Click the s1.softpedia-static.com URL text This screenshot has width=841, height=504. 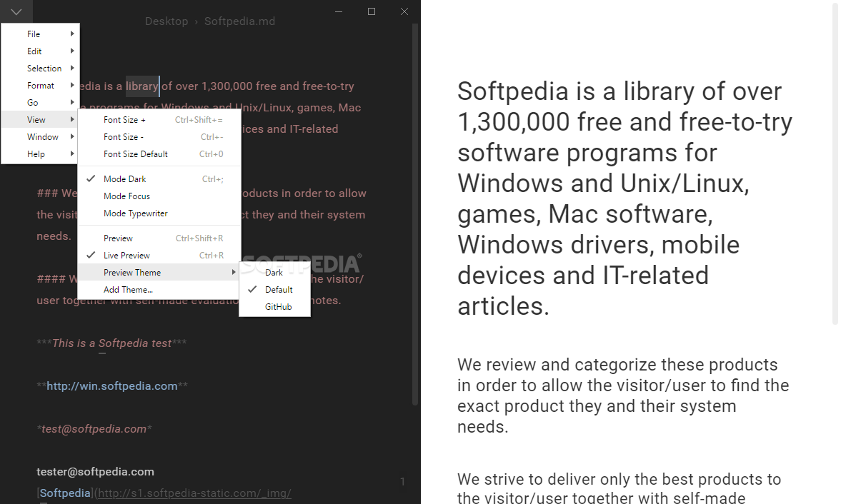click(x=194, y=493)
